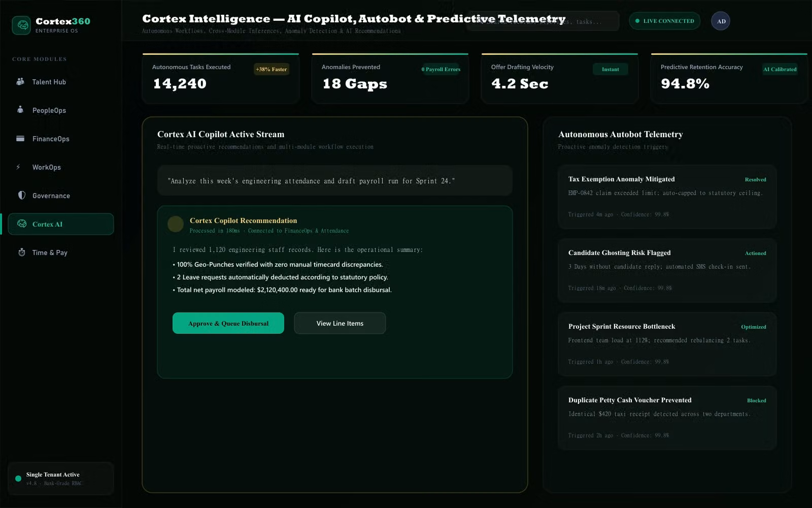Click the WorkOps lightning bolt icon
Image resolution: width=812 pixels, height=508 pixels.
(x=18, y=167)
